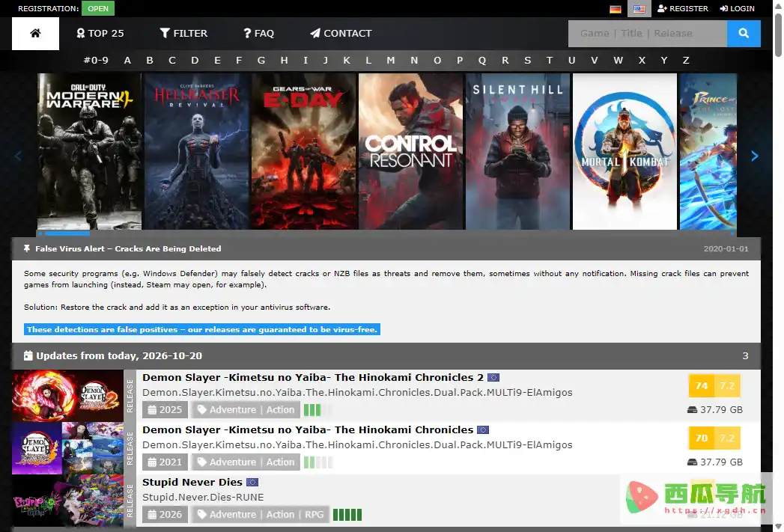Open the Control Resonant cover
The width and height of the screenshot is (784, 532).
411,151
